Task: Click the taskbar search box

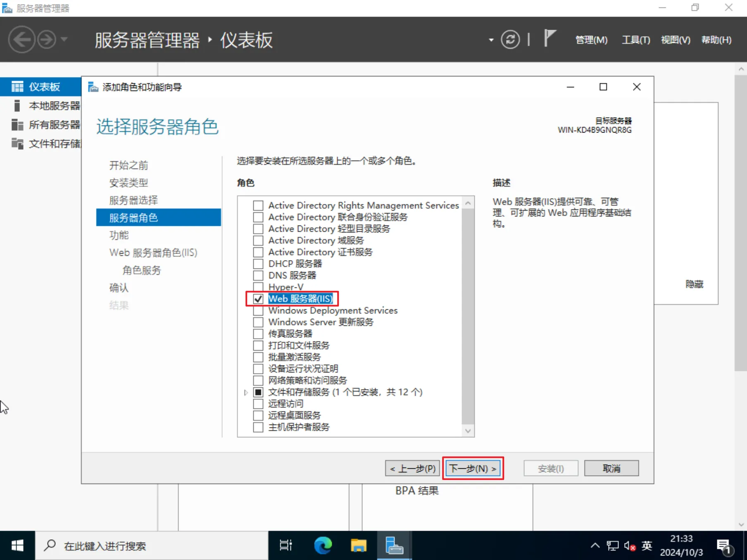Action: pos(152,546)
